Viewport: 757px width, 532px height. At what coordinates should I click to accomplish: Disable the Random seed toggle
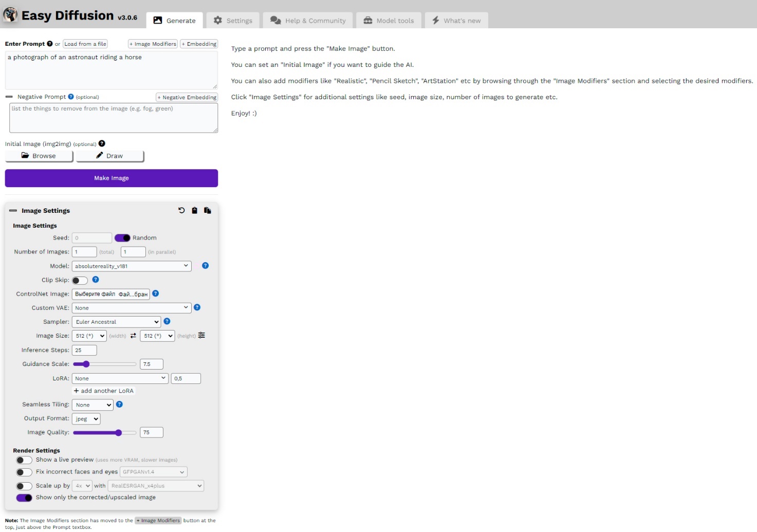pyautogui.click(x=122, y=238)
